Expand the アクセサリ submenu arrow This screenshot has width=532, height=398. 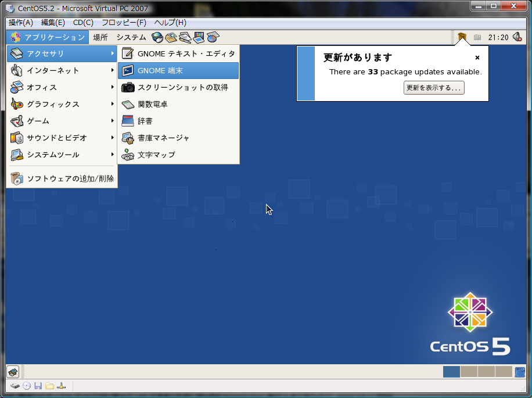[x=112, y=53]
